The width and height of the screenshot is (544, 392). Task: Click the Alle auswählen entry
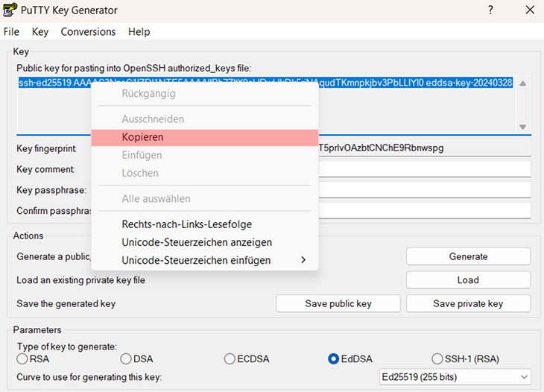205,199
